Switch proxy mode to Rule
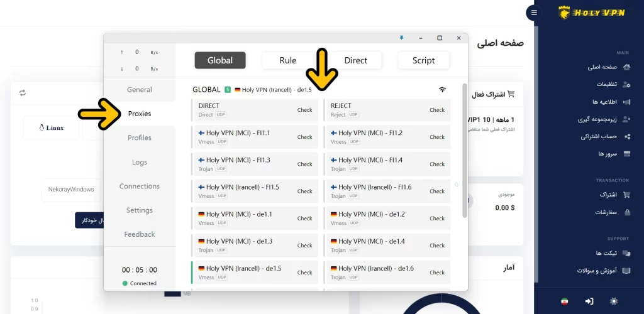The height and width of the screenshot is (314, 644). [288, 60]
